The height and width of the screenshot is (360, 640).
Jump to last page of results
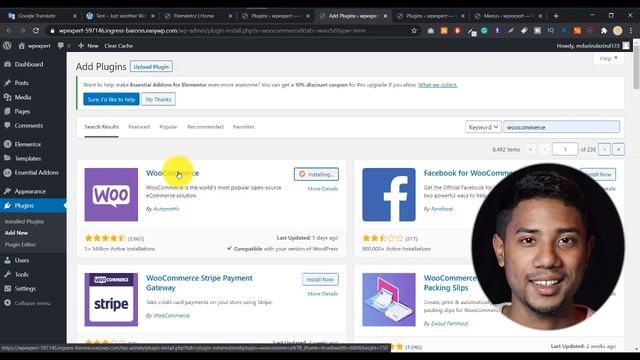click(x=618, y=149)
